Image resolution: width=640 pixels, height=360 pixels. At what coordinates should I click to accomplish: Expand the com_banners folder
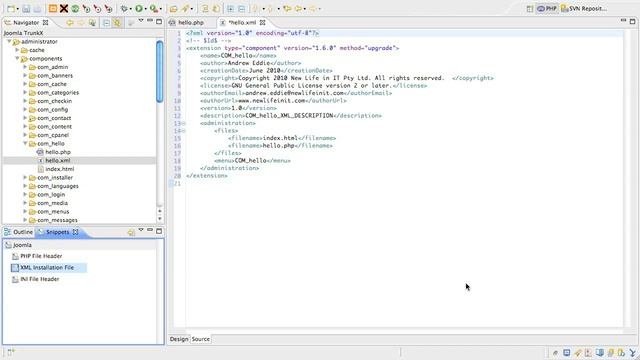click(x=25, y=75)
